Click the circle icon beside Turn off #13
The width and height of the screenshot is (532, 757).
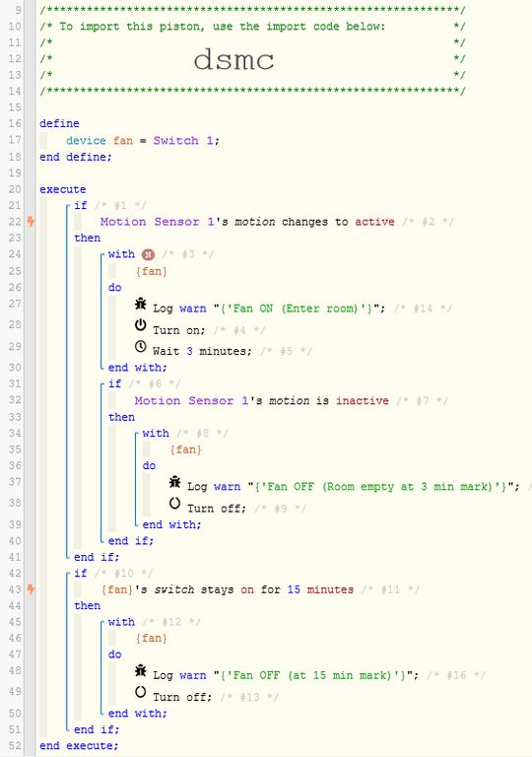141,692
